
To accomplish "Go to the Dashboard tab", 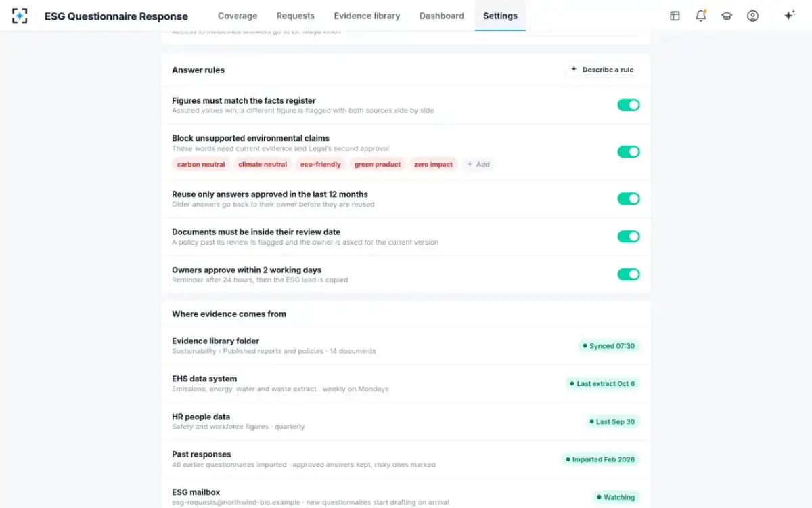I will [442, 16].
